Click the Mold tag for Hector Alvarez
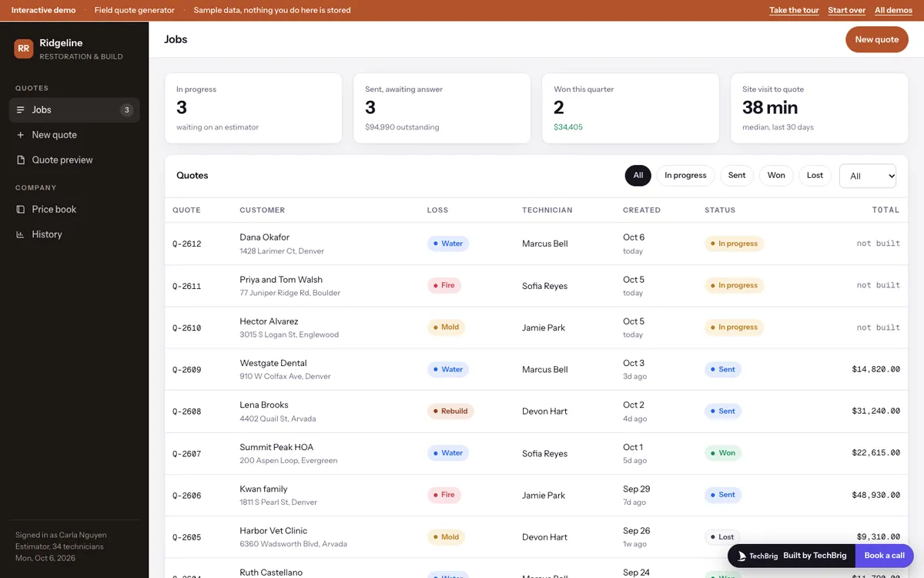 pos(446,328)
